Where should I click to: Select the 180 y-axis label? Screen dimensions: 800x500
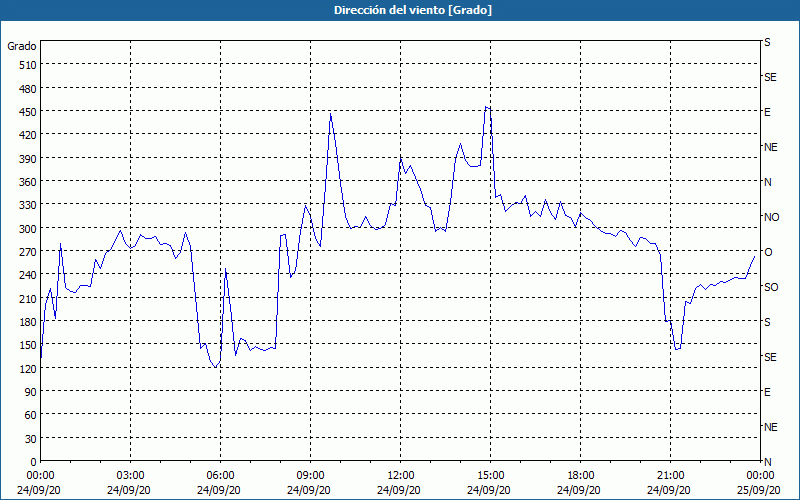tap(28, 322)
